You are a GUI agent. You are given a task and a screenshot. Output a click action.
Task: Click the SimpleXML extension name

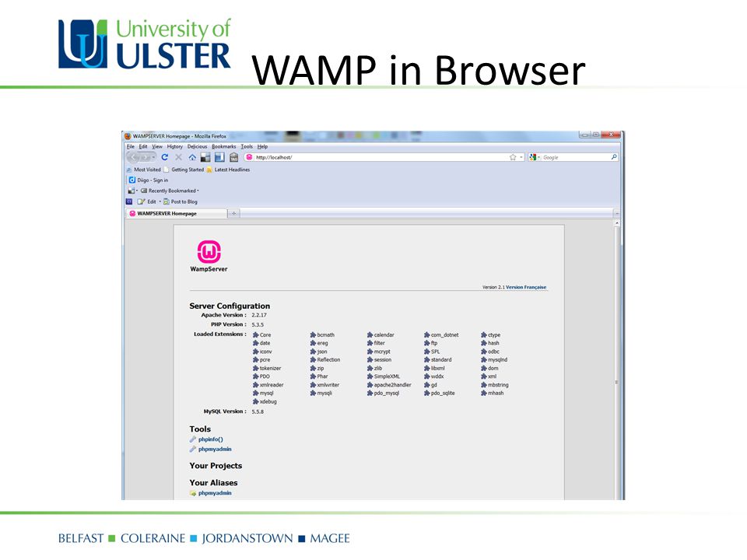pyautogui.click(x=387, y=376)
